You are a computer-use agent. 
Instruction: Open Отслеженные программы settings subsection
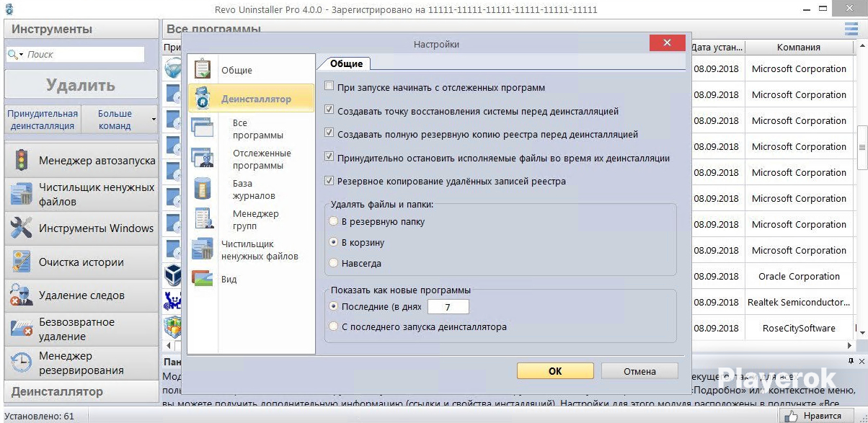(x=262, y=159)
